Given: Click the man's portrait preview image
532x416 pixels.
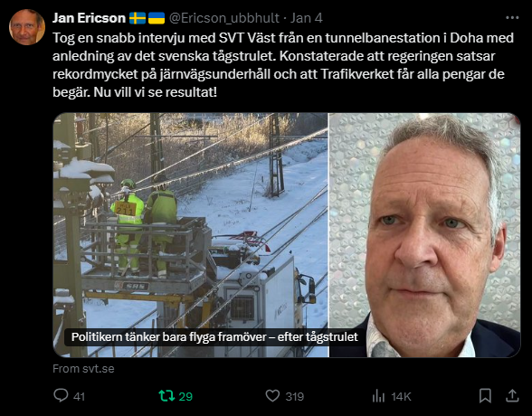Looking at the screenshot, I should point(425,235).
